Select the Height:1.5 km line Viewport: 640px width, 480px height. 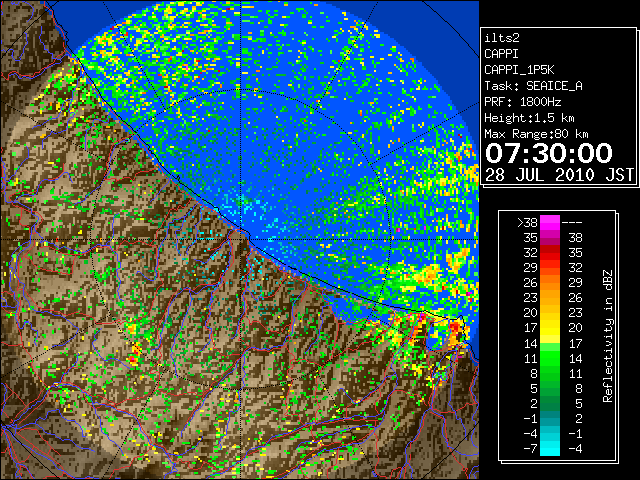click(x=529, y=118)
